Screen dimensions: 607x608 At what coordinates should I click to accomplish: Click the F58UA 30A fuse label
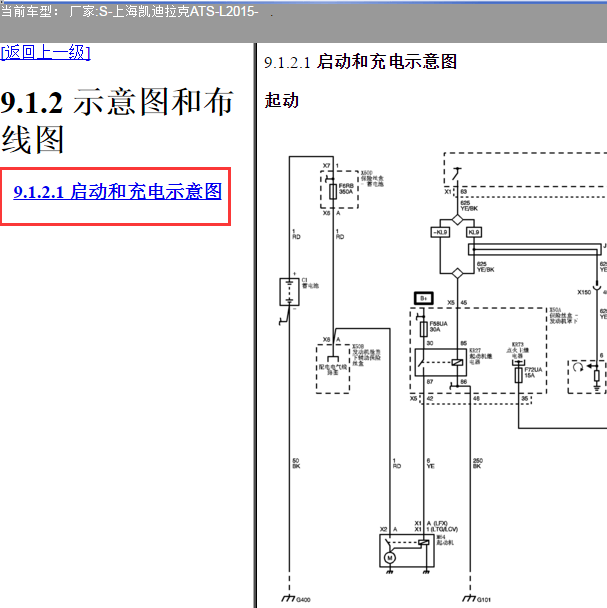coord(438,326)
